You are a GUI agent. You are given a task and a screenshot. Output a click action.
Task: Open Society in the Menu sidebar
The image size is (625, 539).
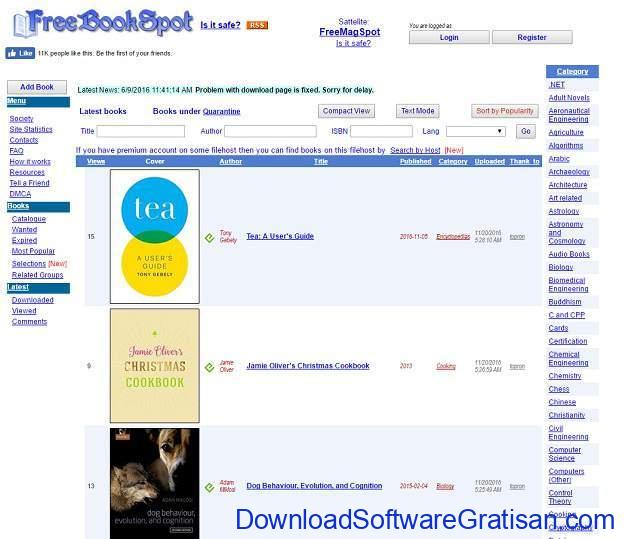coord(21,118)
